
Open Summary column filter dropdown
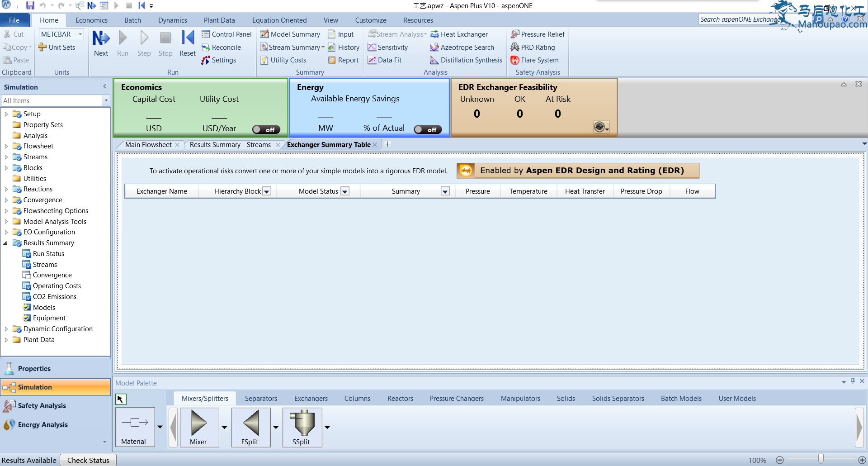point(445,191)
